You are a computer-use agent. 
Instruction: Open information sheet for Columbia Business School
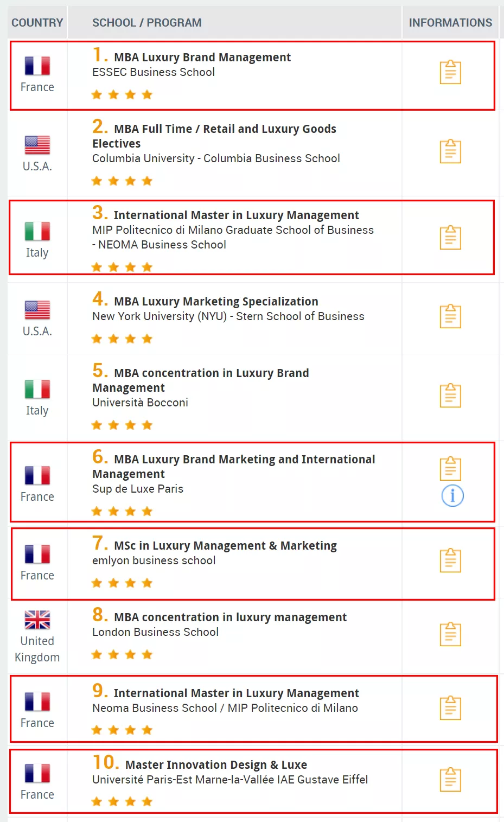pyautogui.click(x=450, y=151)
